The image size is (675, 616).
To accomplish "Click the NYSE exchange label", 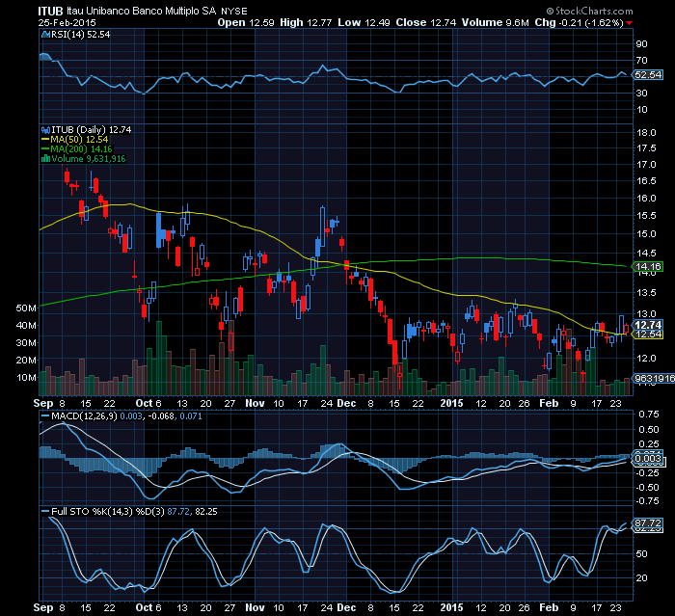I will (x=233, y=12).
